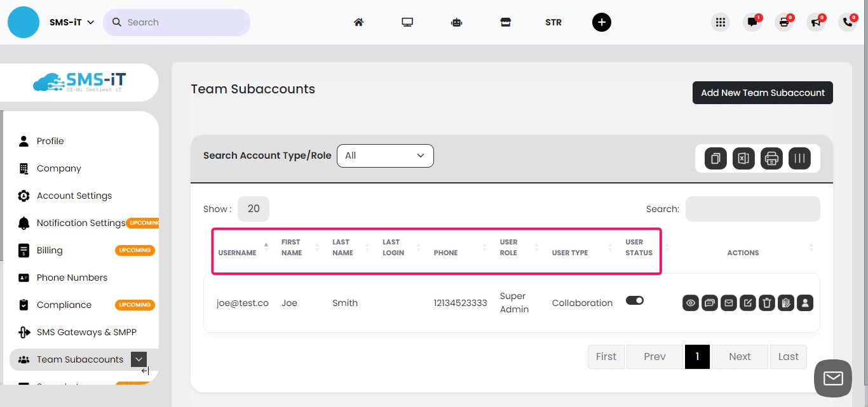Open column visibility options for the table
The width and height of the screenshot is (868, 407).
pyautogui.click(x=800, y=158)
